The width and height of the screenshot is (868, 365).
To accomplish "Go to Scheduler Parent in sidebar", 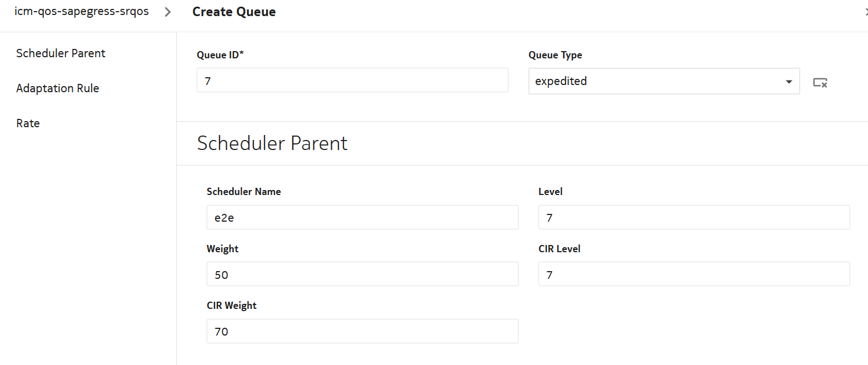I will point(61,53).
